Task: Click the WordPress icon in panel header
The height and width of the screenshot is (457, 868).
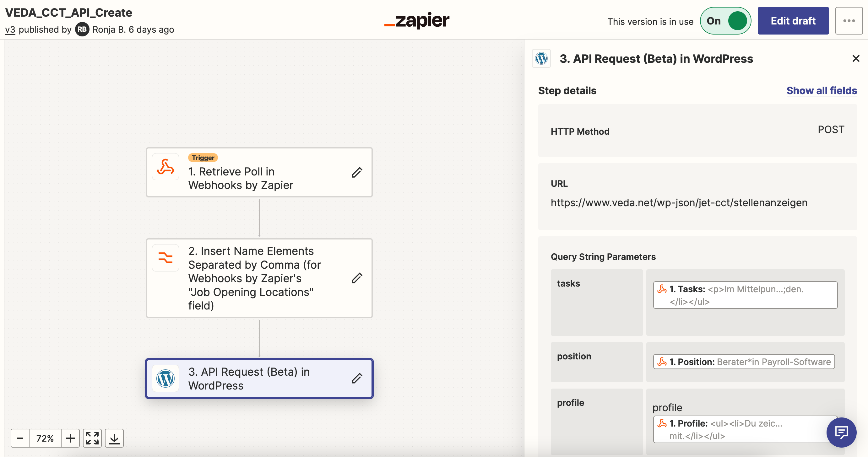Action: click(x=541, y=59)
